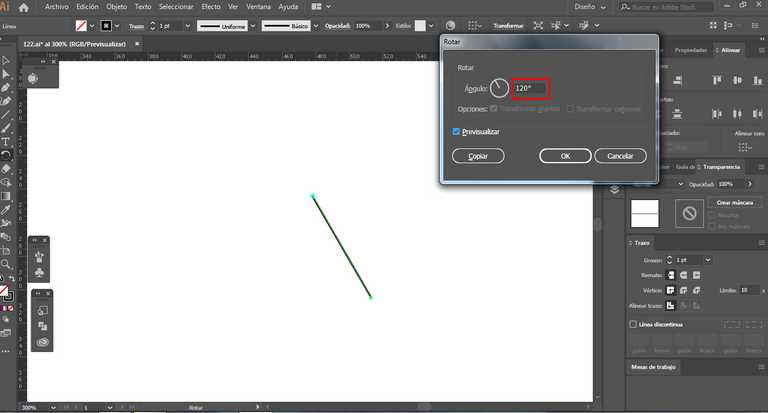Image resolution: width=768 pixels, height=413 pixels.
Task: Open Alinear con options dropdown
Action: (744, 147)
